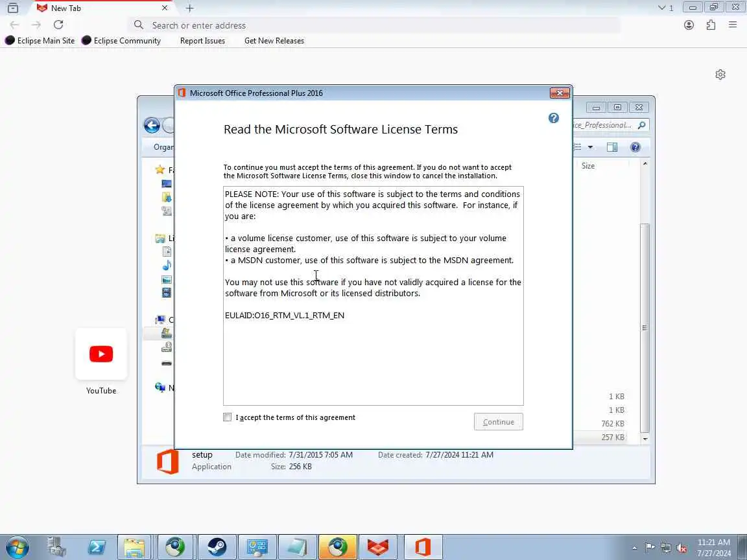Screen dimensions: 747x560
Task: Open Explorer help icon
Action: point(635,147)
